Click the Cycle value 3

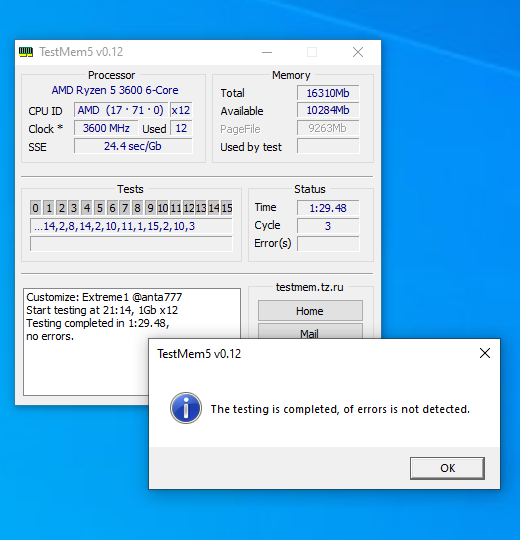(328, 226)
